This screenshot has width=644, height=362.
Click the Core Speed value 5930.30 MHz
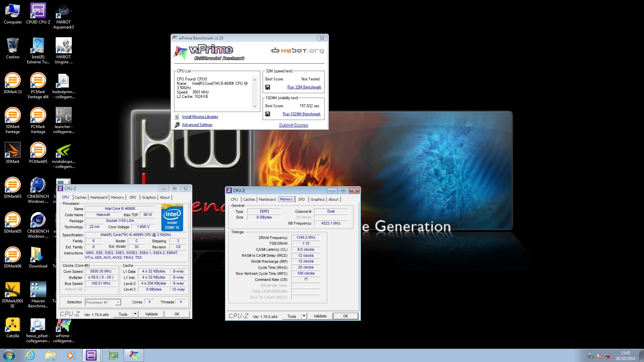click(101, 271)
